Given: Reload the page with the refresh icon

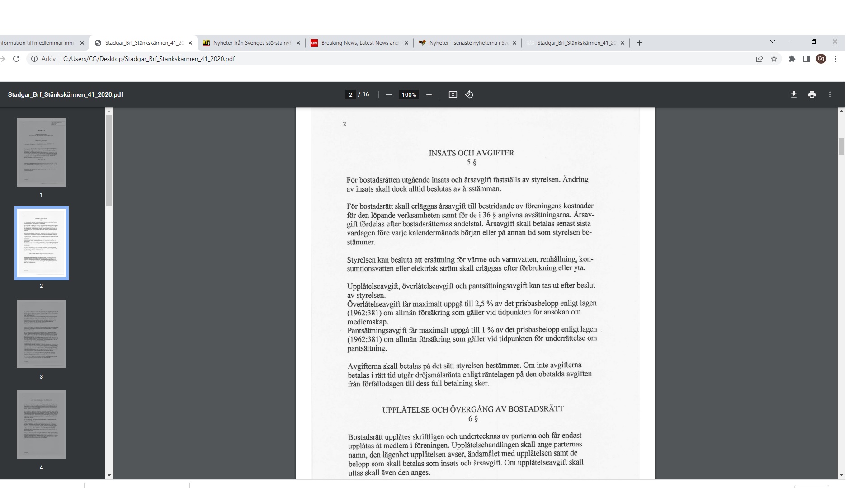Looking at the screenshot, I should point(16,59).
